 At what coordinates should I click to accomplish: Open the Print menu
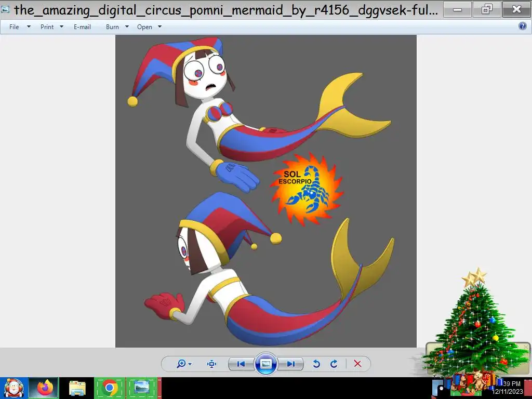point(47,27)
